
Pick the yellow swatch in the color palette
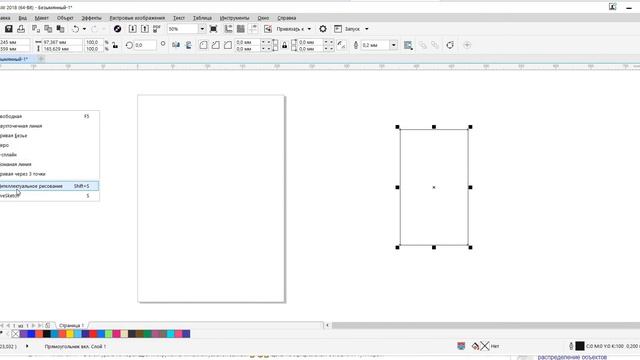(70, 334)
